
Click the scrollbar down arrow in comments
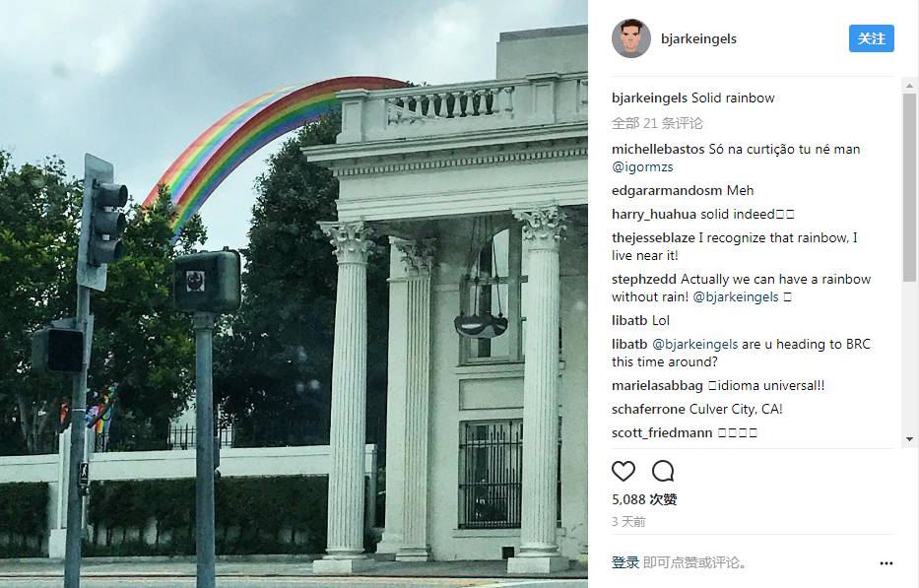pos(909,439)
